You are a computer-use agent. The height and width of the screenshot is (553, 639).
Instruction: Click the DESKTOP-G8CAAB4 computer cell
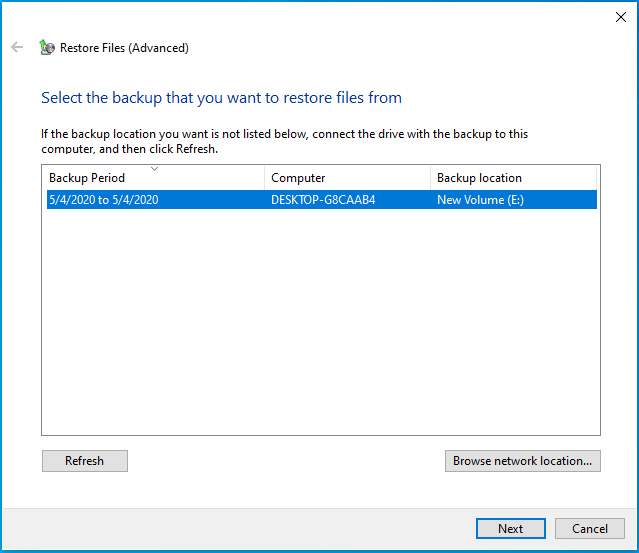(323, 200)
